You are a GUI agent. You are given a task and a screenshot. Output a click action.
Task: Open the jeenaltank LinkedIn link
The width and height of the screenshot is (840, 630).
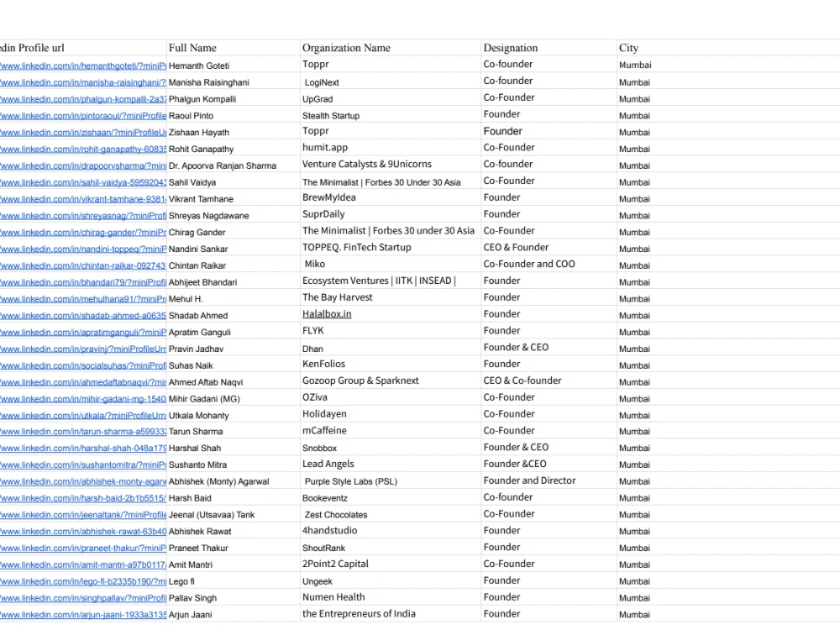(83, 514)
